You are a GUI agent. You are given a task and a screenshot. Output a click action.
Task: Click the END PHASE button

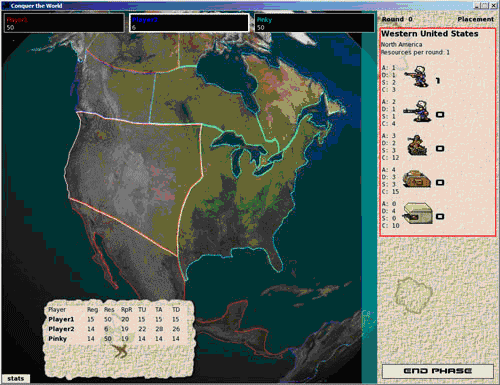click(437, 371)
